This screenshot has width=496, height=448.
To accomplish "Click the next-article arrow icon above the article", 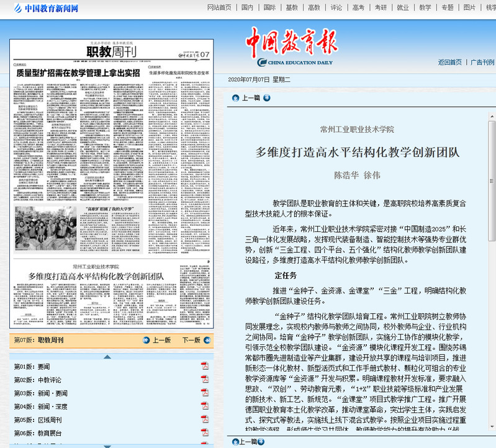I will tap(266, 97).
